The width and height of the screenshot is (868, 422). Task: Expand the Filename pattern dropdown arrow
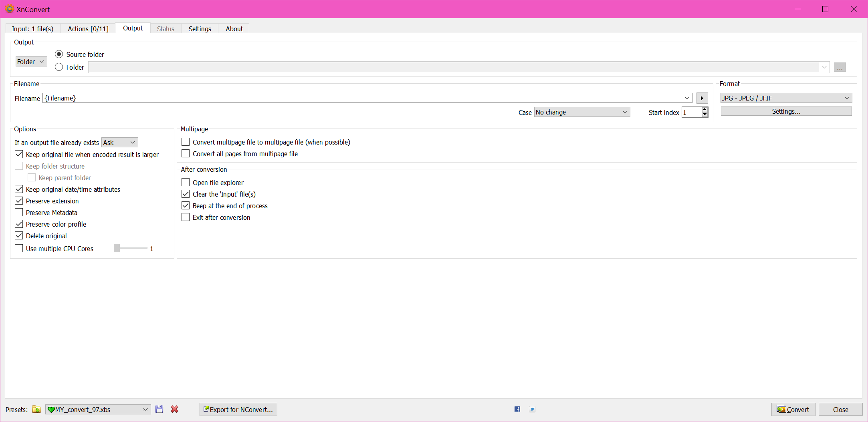click(x=687, y=98)
